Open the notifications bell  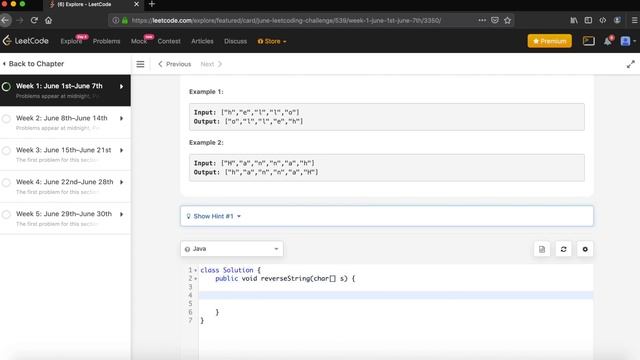[608, 41]
